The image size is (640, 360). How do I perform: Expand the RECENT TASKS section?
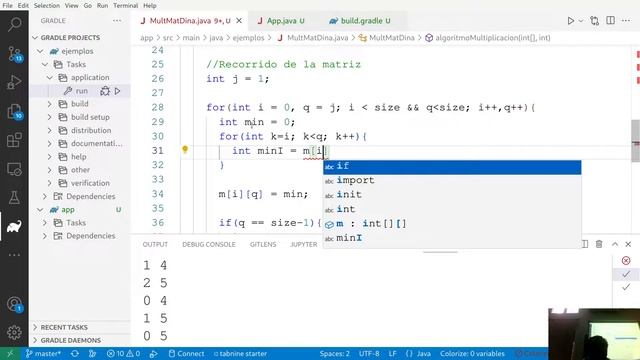tap(64, 327)
